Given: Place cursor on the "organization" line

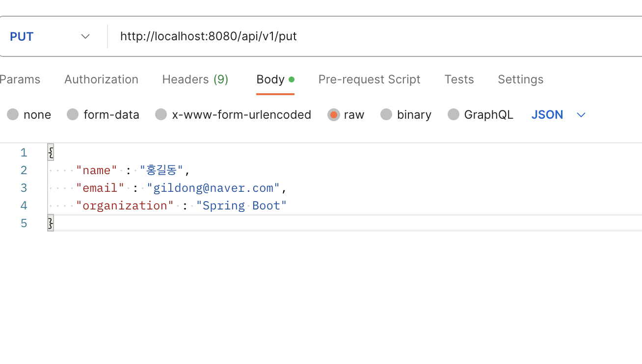Looking at the screenshot, I should (x=345, y=206).
